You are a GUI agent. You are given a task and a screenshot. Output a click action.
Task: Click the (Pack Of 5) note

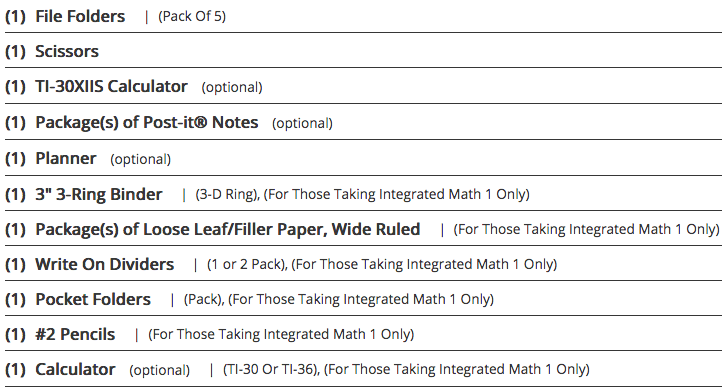[192, 17]
